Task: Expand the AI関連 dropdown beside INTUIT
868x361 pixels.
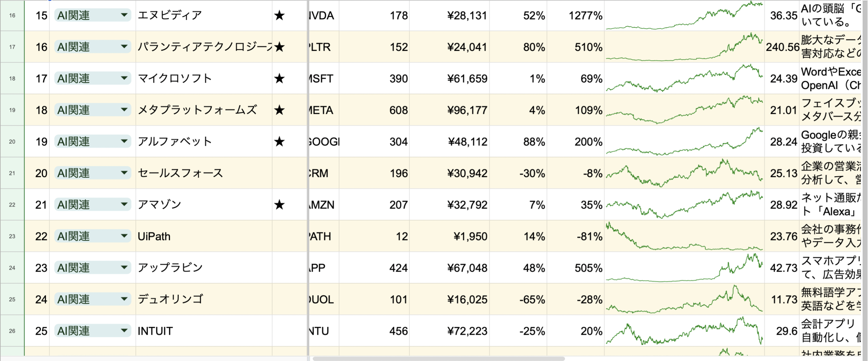Action: coord(124,331)
